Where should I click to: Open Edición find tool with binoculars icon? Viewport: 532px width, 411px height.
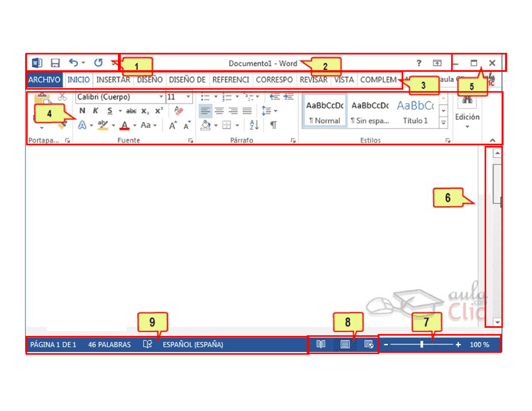(467, 102)
